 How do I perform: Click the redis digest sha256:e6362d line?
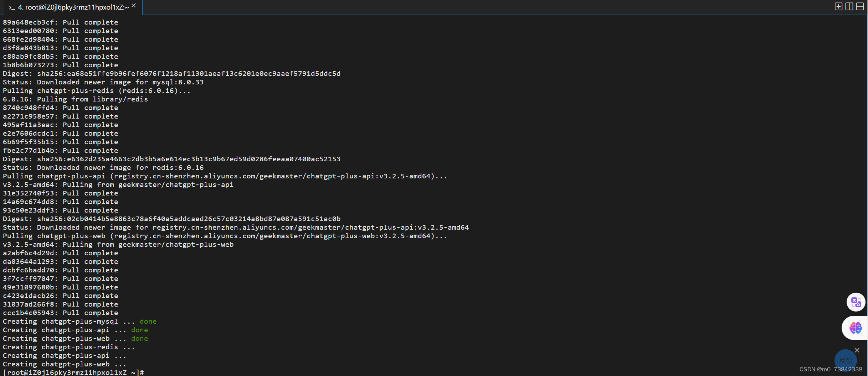coord(171,159)
